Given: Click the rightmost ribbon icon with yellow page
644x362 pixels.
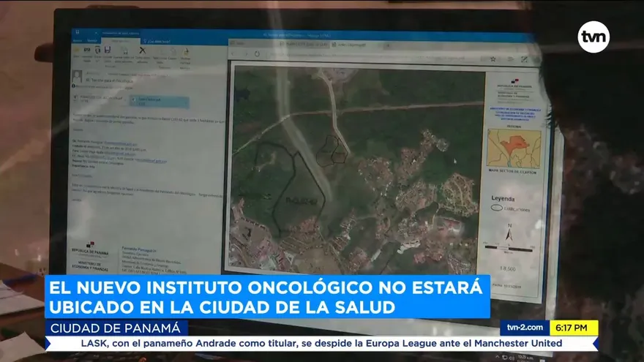Looking at the screenshot, I should tap(186, 52).
